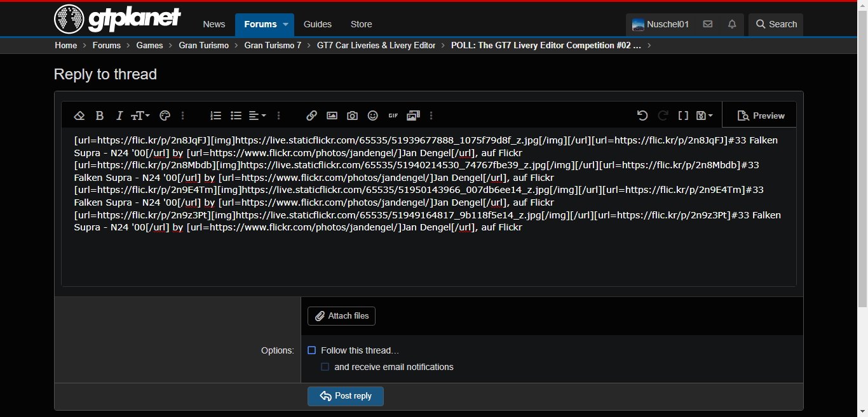Go to Gran Turismo breadcrumb

204,45
